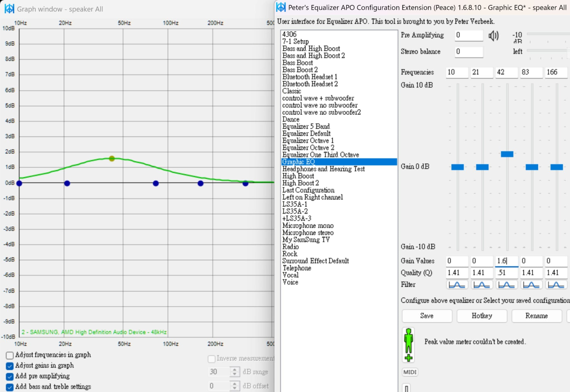570x392 pixels.
Task: Select Equalizer One Third Octave
Action: pos(321,155)
